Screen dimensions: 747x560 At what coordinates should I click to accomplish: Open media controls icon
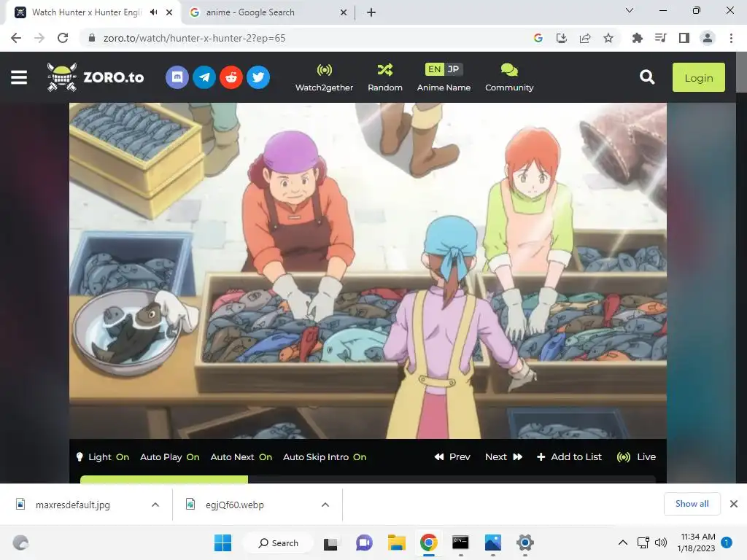[x=660, y=38]
